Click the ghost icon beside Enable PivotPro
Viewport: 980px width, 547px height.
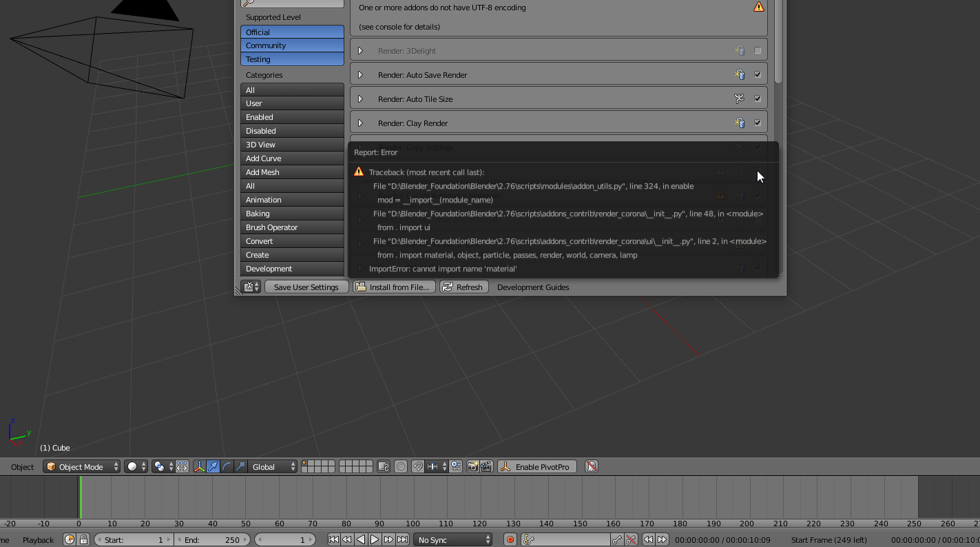click(592, 466)
